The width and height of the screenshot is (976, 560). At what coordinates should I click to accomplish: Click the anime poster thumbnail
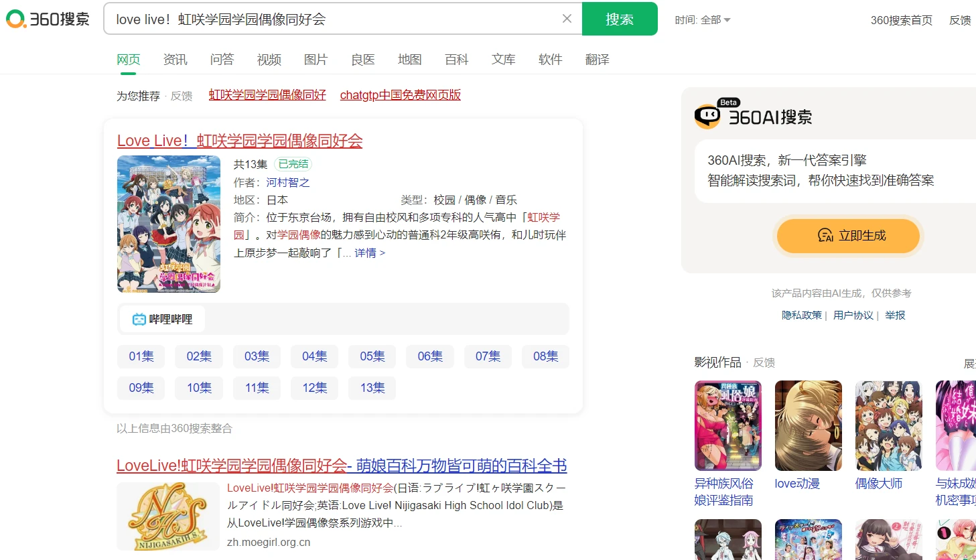(x=169, y=224)
